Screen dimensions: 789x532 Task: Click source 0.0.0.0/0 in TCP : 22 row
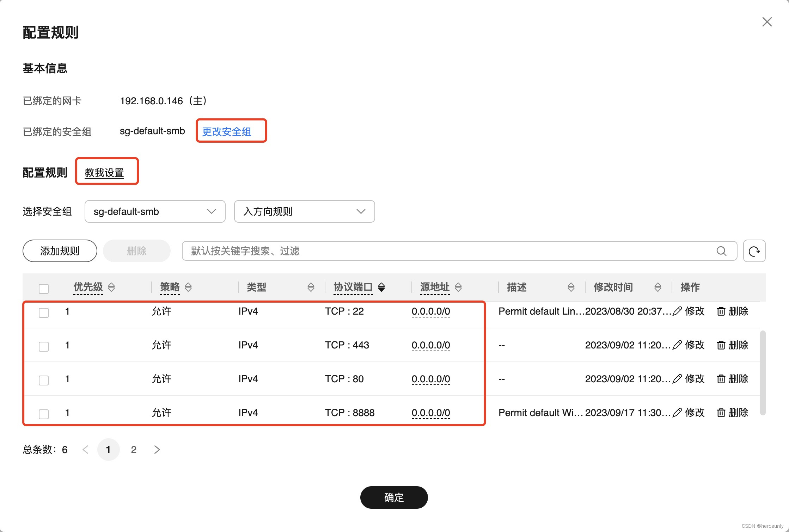tap(431, 311)
